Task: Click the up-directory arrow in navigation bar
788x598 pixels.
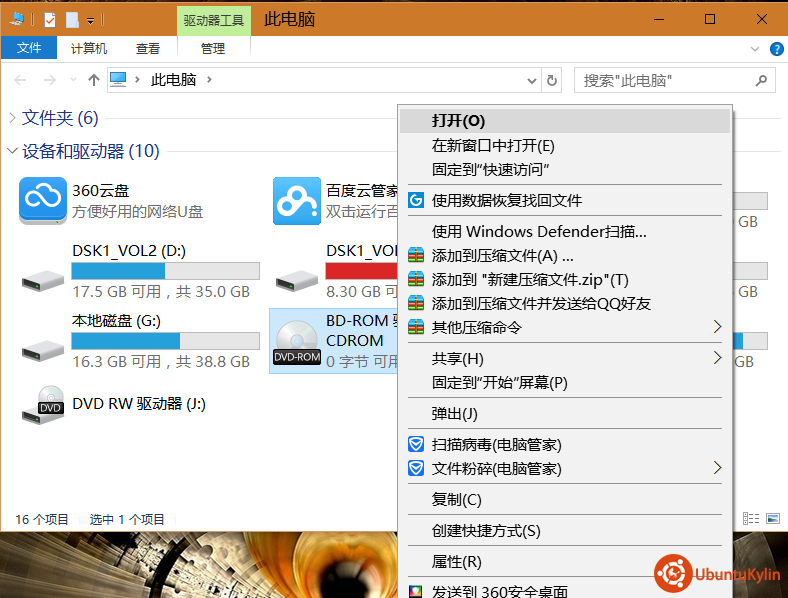Action: (x=94, y=80)
